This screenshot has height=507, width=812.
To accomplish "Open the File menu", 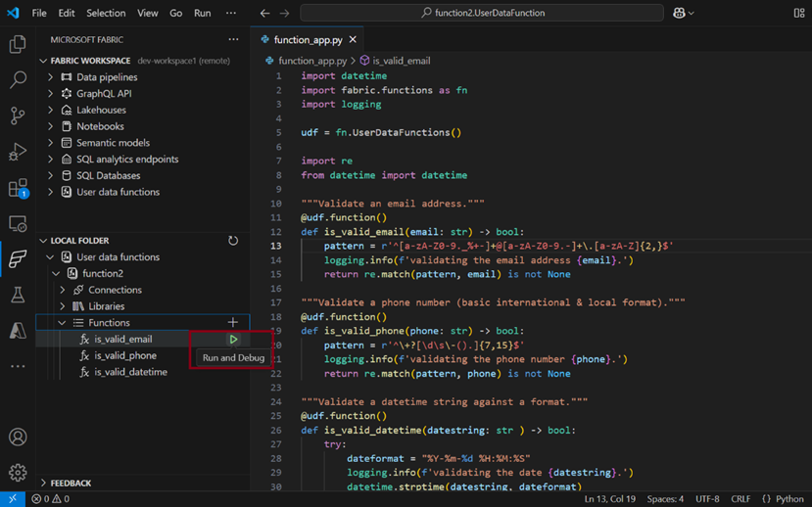I will (x=39, y=13).
